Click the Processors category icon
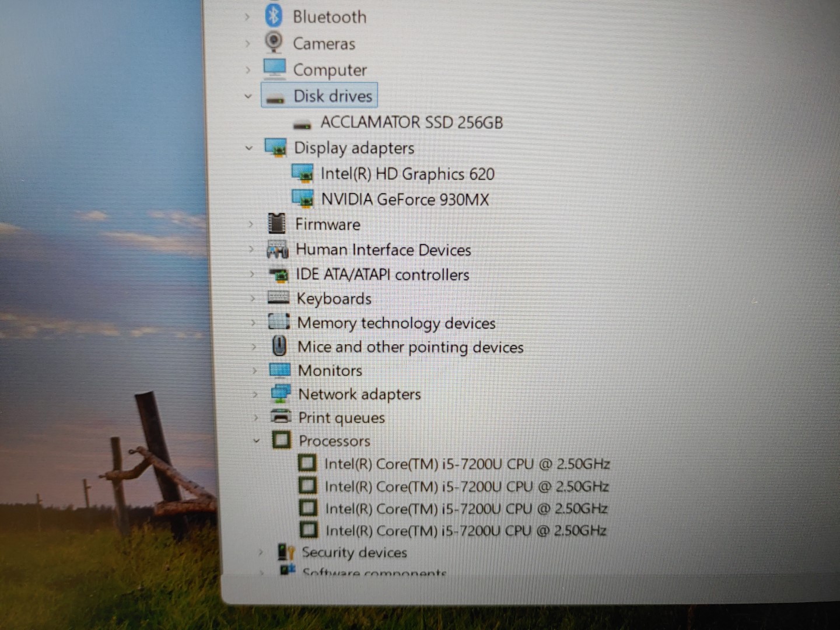Viewport: 840px width, 630px height. tap(281, 440)
